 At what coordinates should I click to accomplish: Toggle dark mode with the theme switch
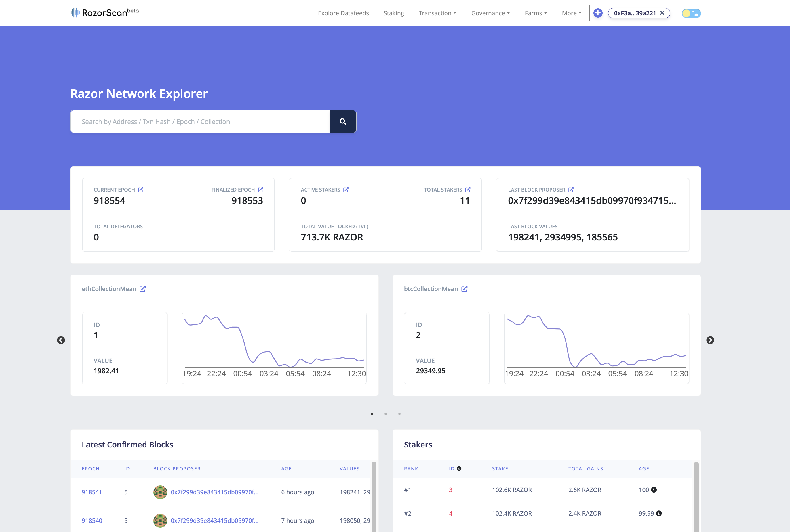691,13
